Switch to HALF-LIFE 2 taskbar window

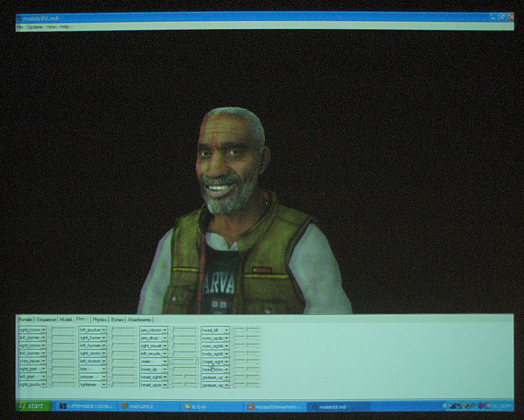pos(148,406)
